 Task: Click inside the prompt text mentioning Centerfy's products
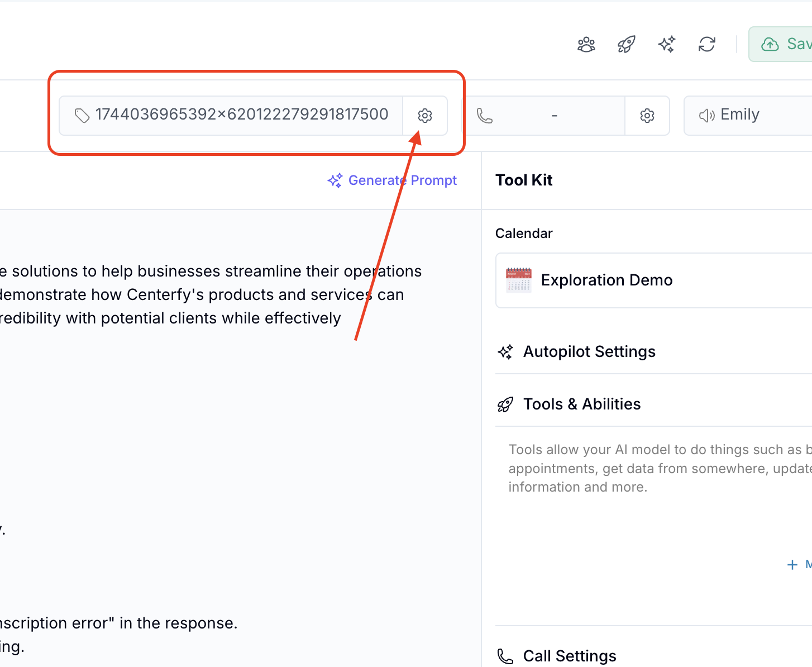223,295
